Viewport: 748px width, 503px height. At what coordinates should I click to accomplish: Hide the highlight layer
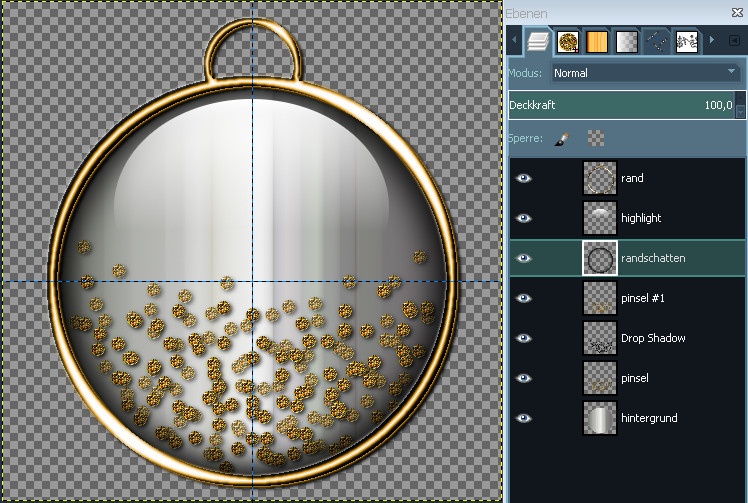[525, 219]
